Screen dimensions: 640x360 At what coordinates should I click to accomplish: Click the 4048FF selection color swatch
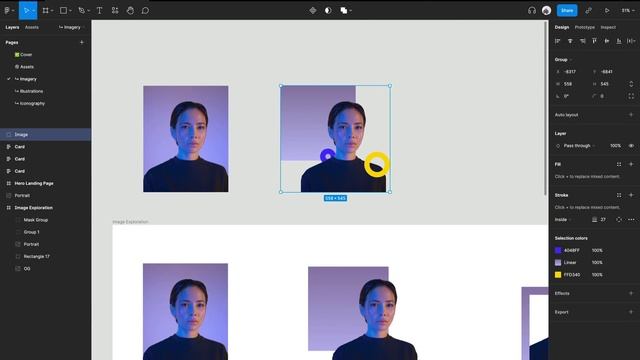click(558, 250)
